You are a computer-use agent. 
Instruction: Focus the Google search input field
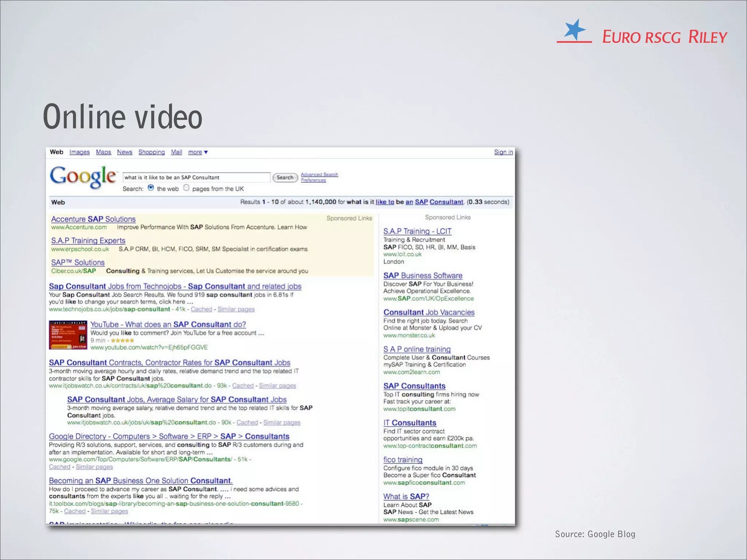pyautogui.click(x=197, y=178)
